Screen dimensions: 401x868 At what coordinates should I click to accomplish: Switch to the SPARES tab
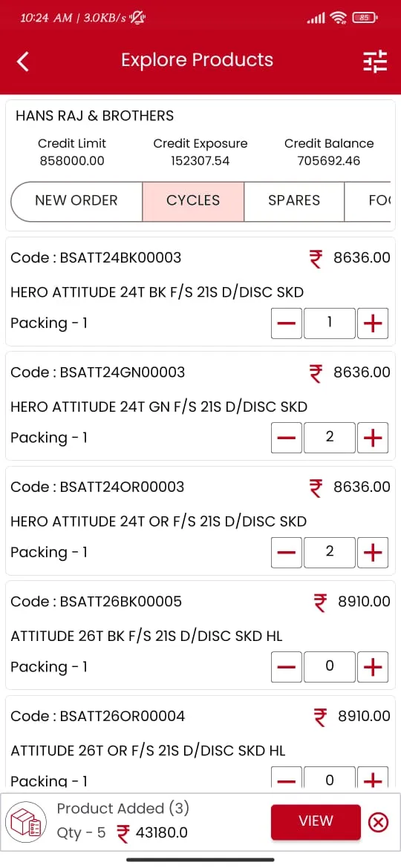[294, 200]
